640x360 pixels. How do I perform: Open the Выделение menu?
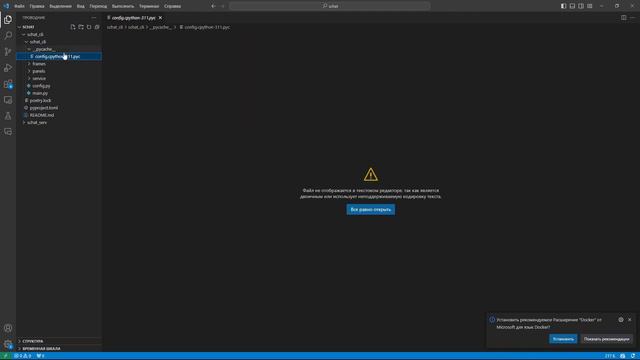60,6
